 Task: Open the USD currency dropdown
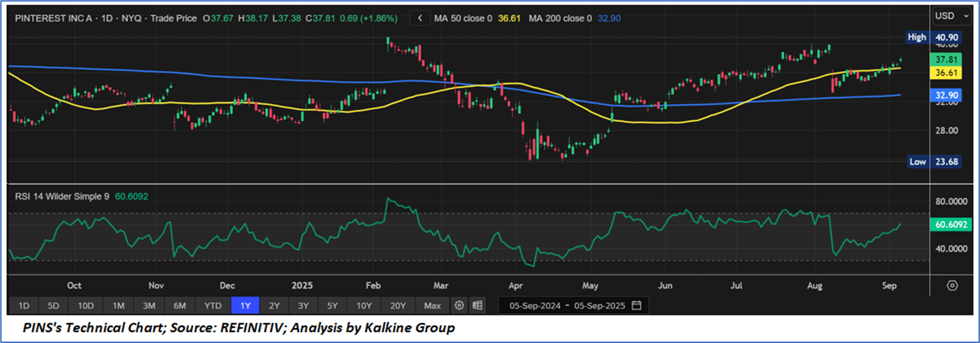[x=952, y=15]
